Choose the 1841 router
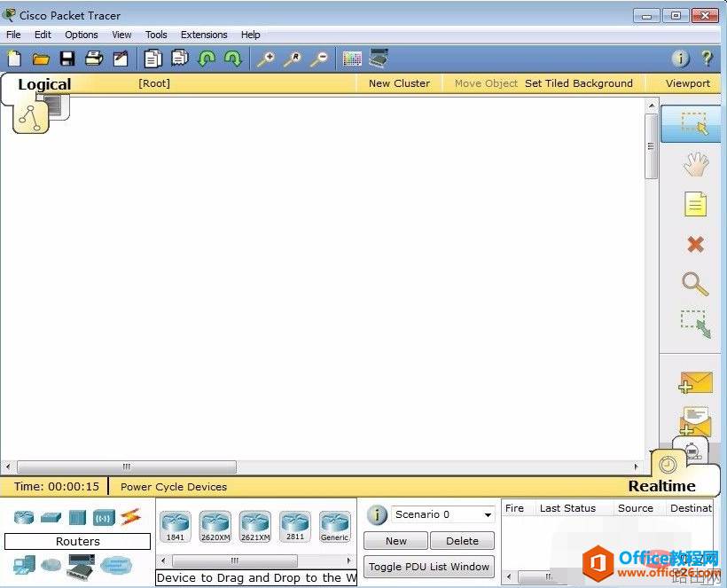Screen dimensions: 727x588 (176, 526)
